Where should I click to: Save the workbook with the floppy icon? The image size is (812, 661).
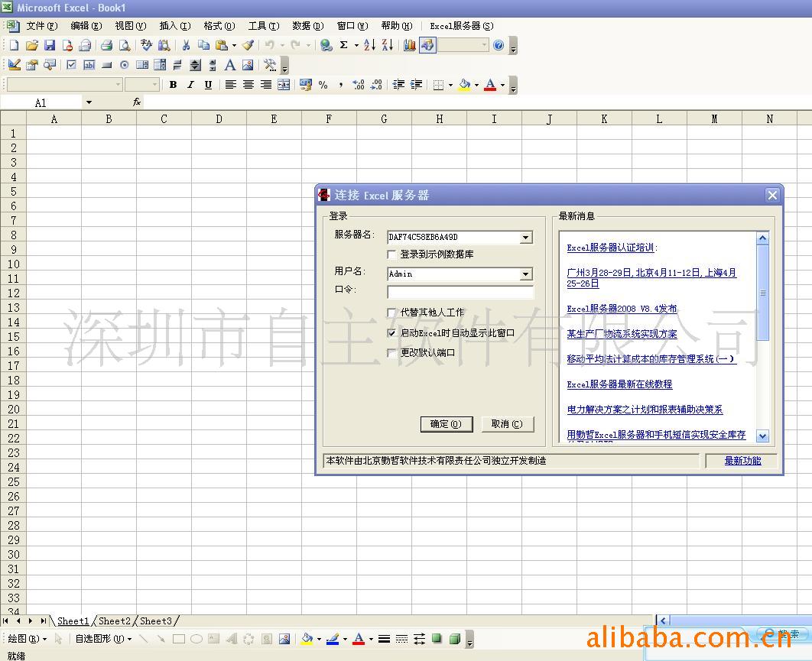[x=50, y=46]
